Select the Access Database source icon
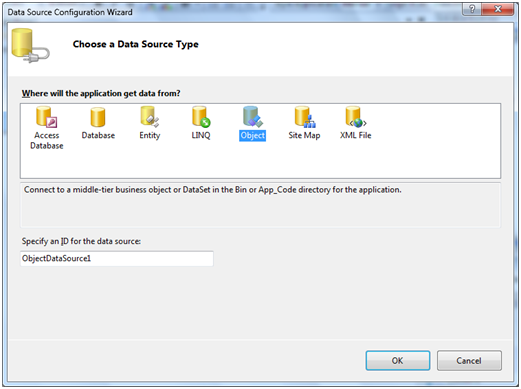The height and width of the screenshot is (389, 521). (x=46, y=117)
